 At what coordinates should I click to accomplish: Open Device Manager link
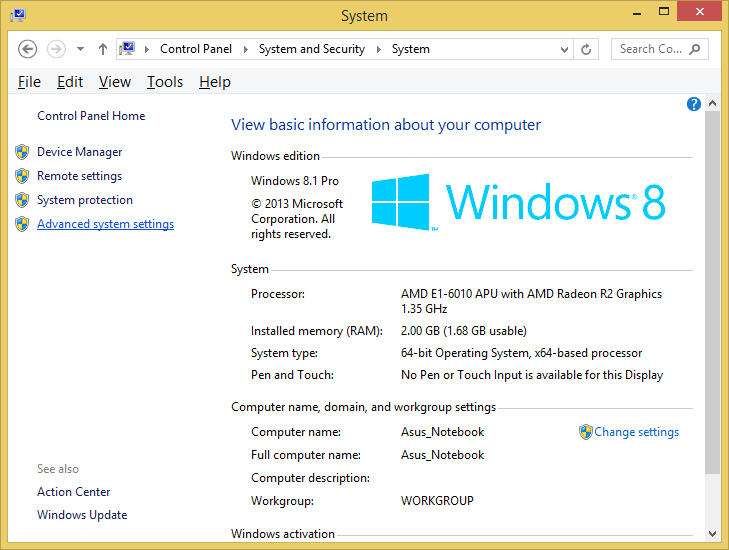[x=80, y=152]
